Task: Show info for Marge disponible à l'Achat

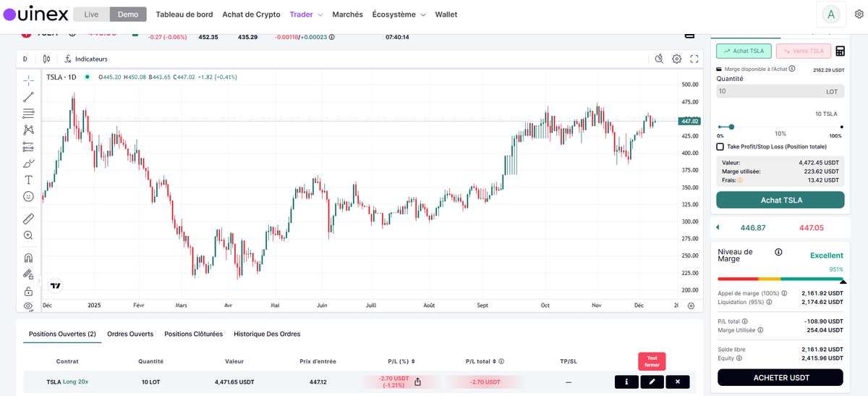Action: click(792, 69)
